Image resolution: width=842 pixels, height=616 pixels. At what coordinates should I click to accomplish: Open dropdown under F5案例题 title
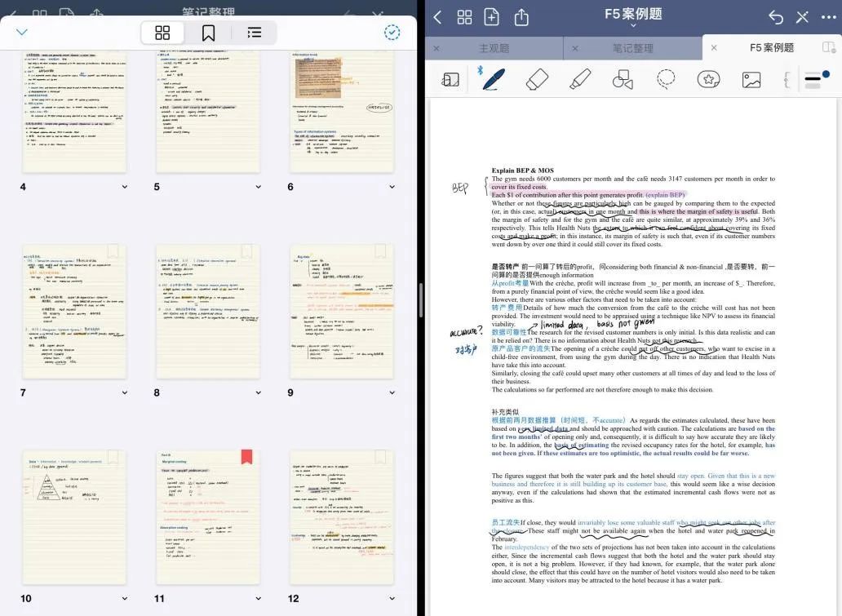pyautogui.click(x=633, y=26)
